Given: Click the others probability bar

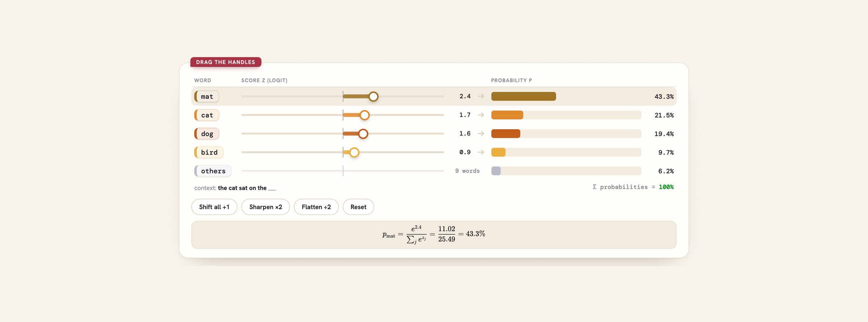Looking at the screenshot, I should coord(566,171).
